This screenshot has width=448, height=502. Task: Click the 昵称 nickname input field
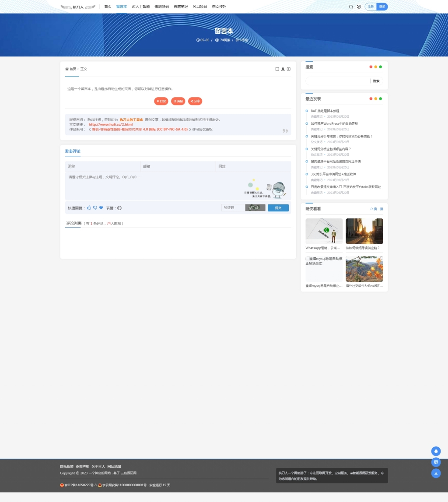[x=102, y=166]
